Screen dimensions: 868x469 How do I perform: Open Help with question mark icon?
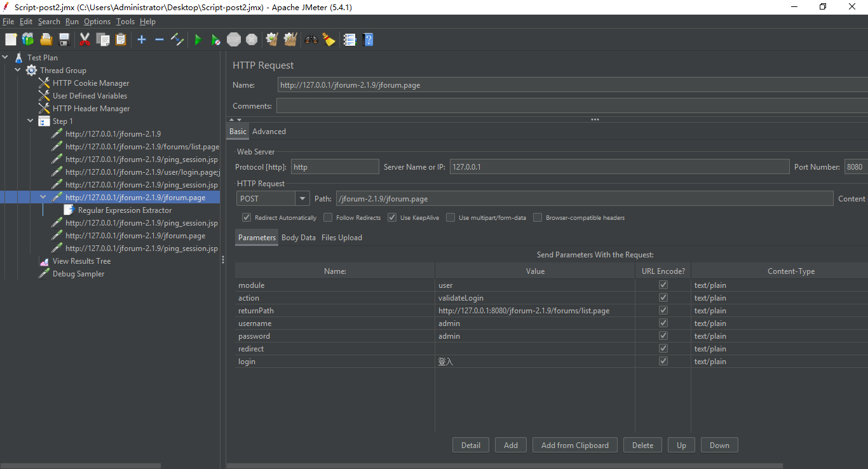(367, 39)
